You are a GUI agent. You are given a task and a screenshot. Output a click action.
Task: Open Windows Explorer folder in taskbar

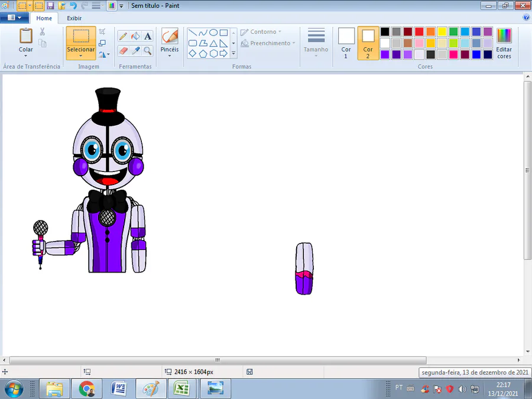(54, 389)
